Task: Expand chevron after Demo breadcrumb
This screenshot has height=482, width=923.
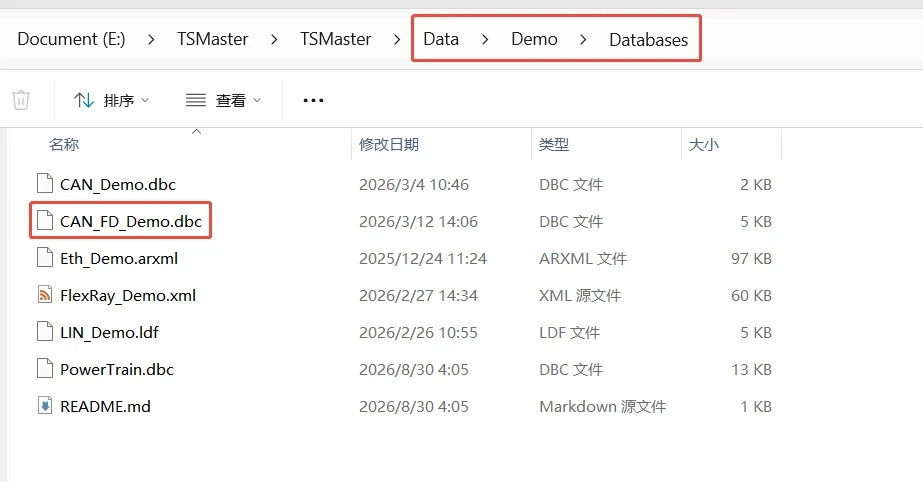Action: (x=583, y=39)
